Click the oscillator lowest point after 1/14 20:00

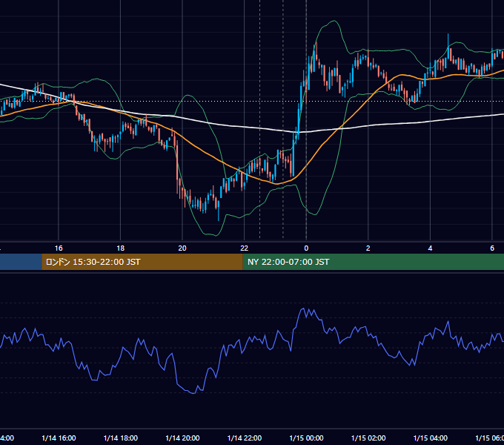pos(193,393)
